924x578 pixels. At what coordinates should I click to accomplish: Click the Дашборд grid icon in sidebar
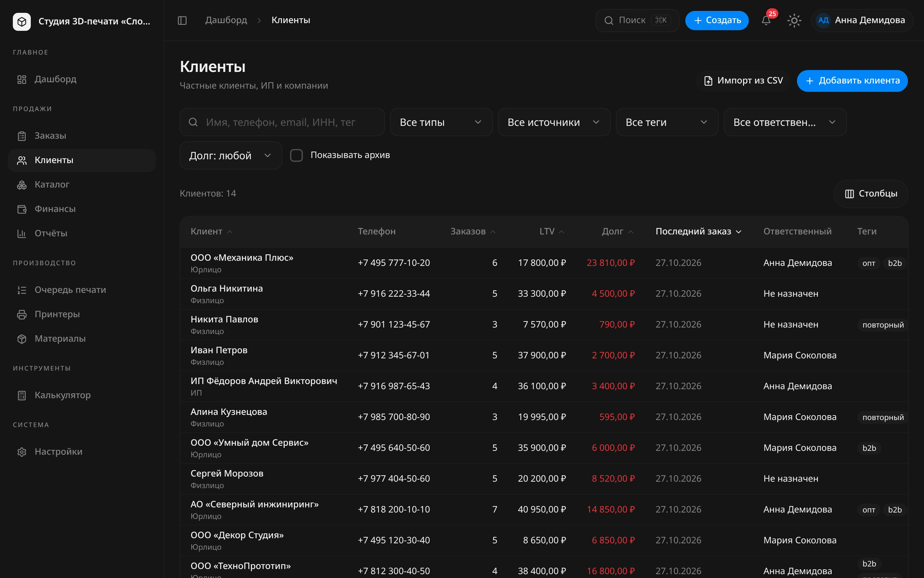(22, 80)
